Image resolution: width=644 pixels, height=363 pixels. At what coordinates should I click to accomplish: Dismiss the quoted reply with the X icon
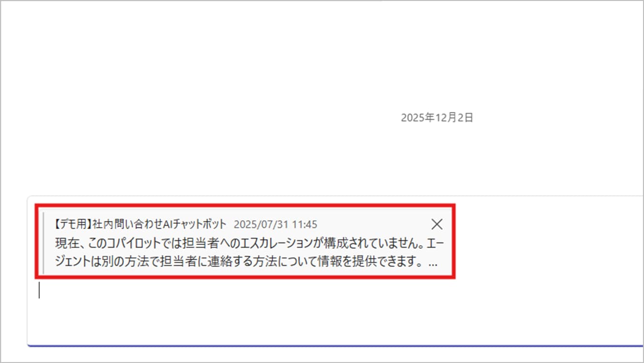click(437, 224)
